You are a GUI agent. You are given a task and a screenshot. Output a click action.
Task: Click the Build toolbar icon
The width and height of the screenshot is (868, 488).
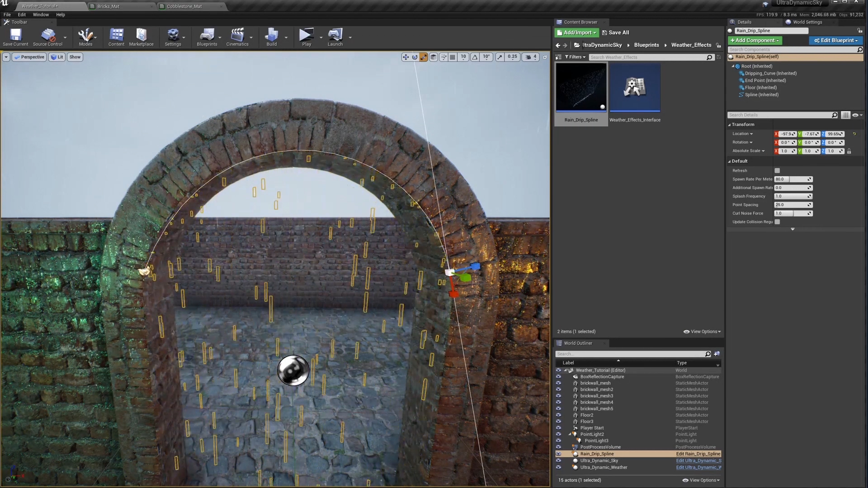click(x=271, y=37)
